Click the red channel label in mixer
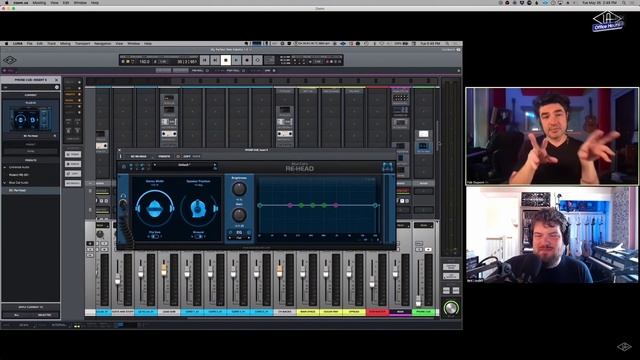Image resolution: width=640 pixels, height=360 pixels. click(377, 312)
